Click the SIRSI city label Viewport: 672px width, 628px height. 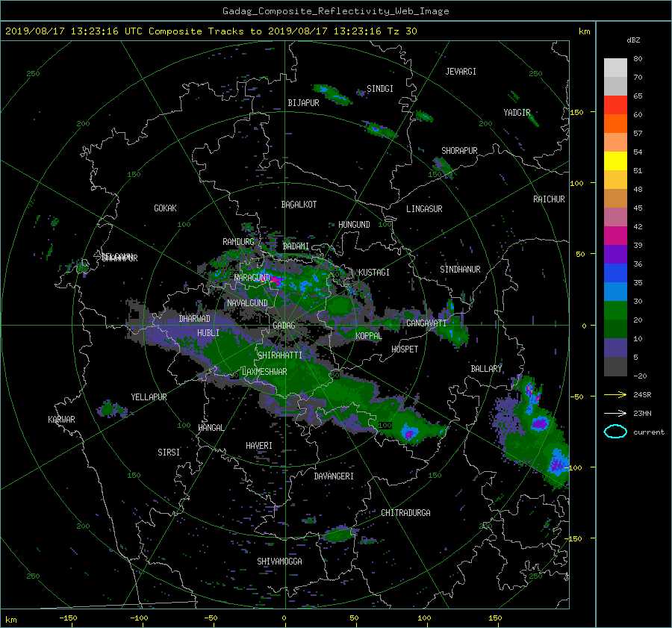tap(169, 453)
